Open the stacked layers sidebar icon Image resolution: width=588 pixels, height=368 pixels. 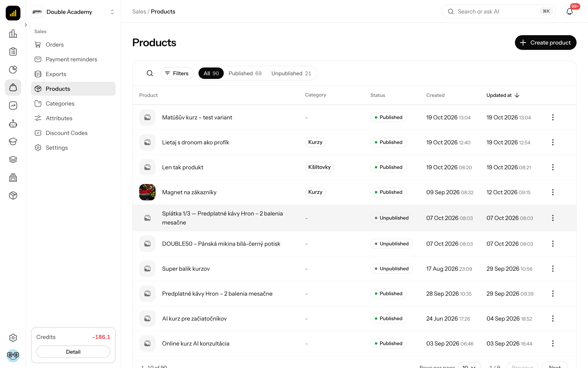click(13, 159)
